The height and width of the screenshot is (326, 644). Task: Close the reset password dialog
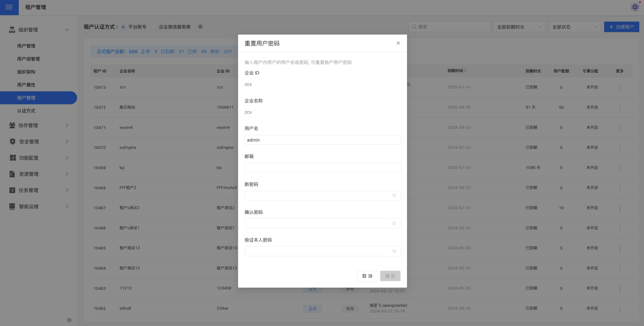[x=398, y=43]
